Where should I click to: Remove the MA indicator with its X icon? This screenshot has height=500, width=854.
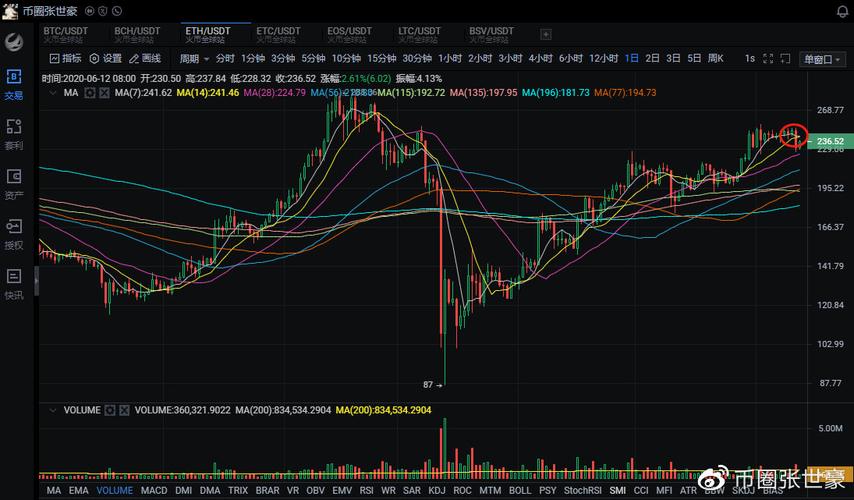click(x=104, y=93)
